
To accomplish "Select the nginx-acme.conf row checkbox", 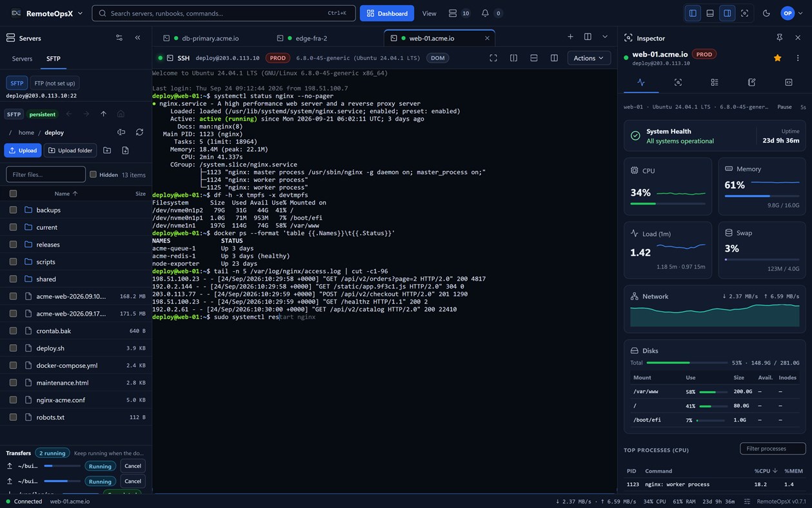I will [13, 400].
